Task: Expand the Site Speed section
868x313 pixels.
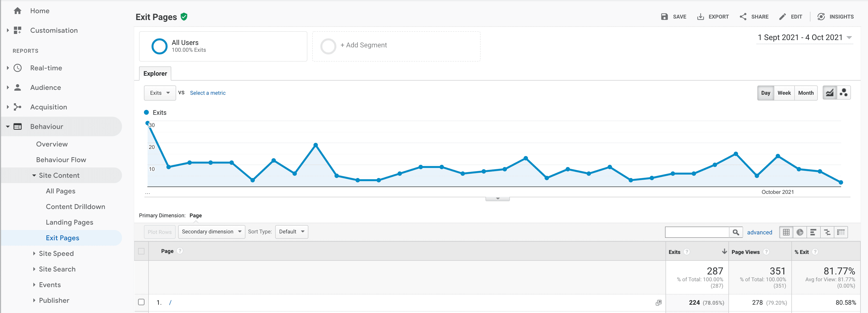Action: (x=56, y=253)
